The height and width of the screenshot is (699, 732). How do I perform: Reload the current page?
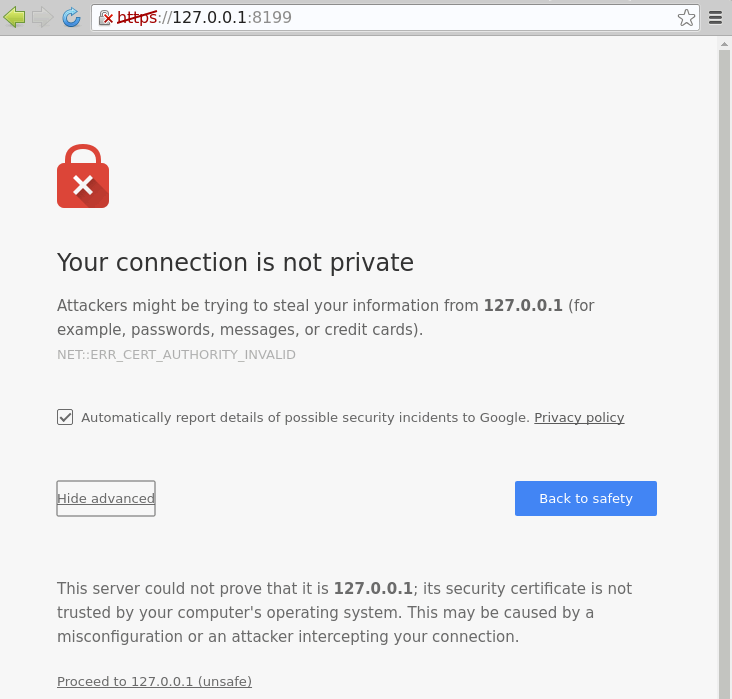tap(71, 17)
